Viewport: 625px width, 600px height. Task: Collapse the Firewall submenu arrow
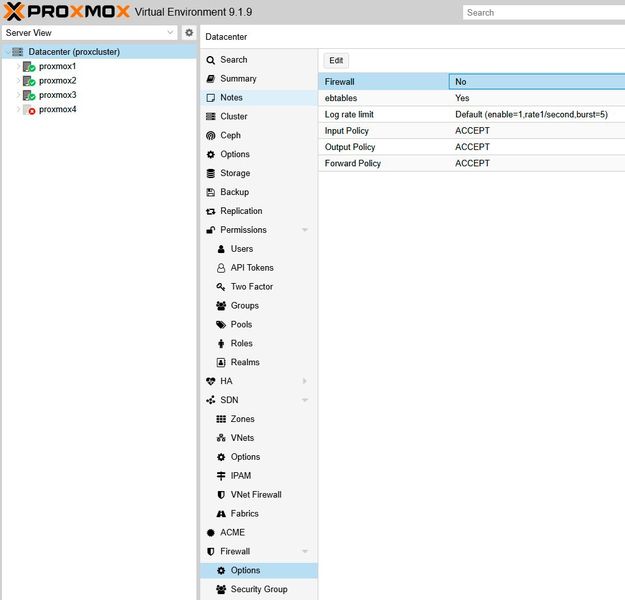305,551
